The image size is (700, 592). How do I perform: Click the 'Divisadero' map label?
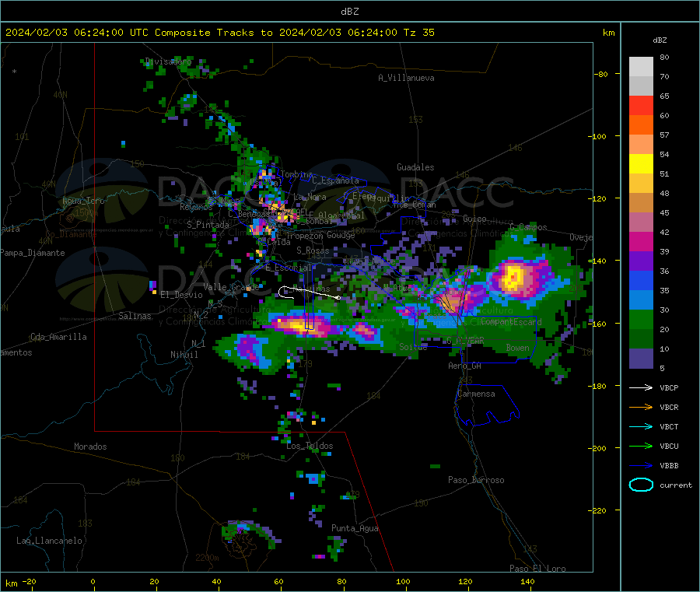[168, 61]
